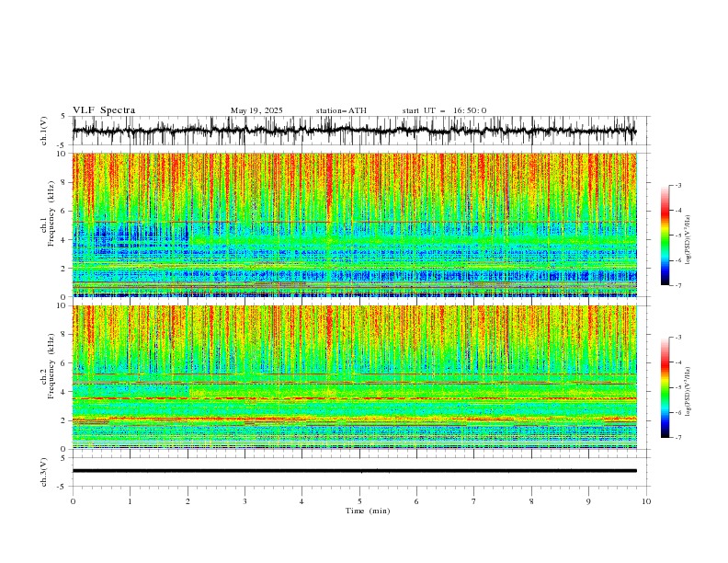Click time axis tick label '3'
728x563 pixels.
[245, 501]
